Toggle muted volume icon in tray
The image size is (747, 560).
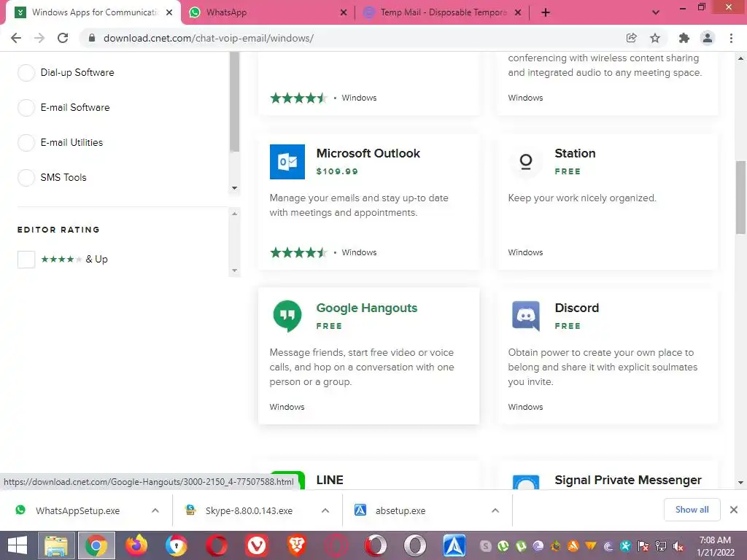[678, 546]
